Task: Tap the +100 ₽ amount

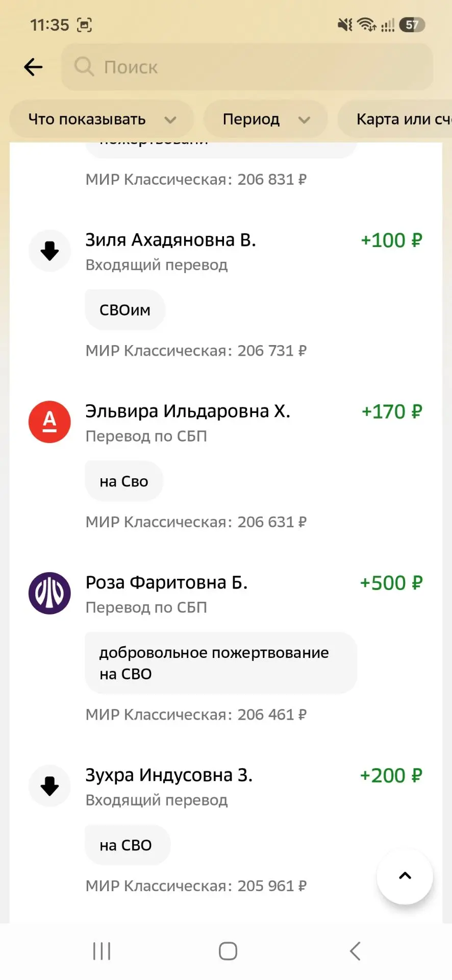Action: coord(392,240)
